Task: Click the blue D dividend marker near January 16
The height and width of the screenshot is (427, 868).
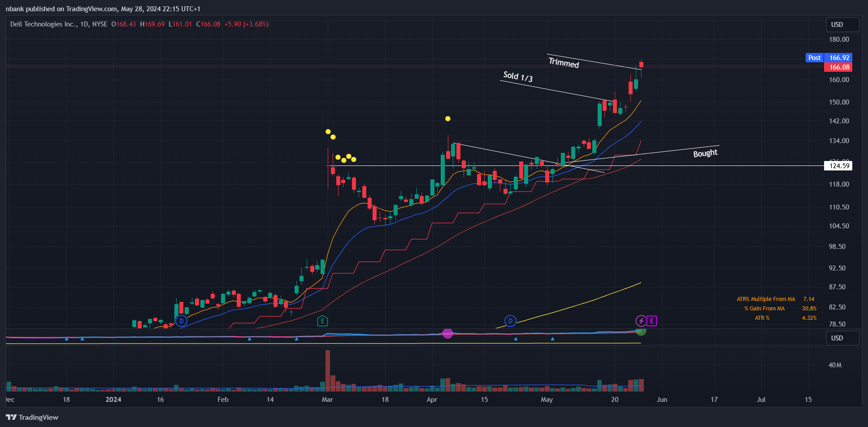Action: tap(181, 321)
